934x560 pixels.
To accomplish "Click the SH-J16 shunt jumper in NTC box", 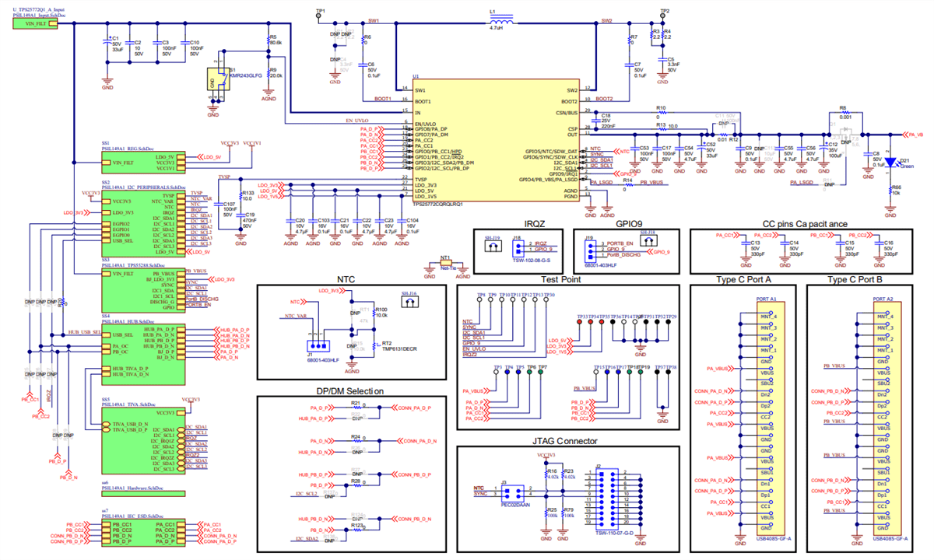I will (x=409, y=303).
